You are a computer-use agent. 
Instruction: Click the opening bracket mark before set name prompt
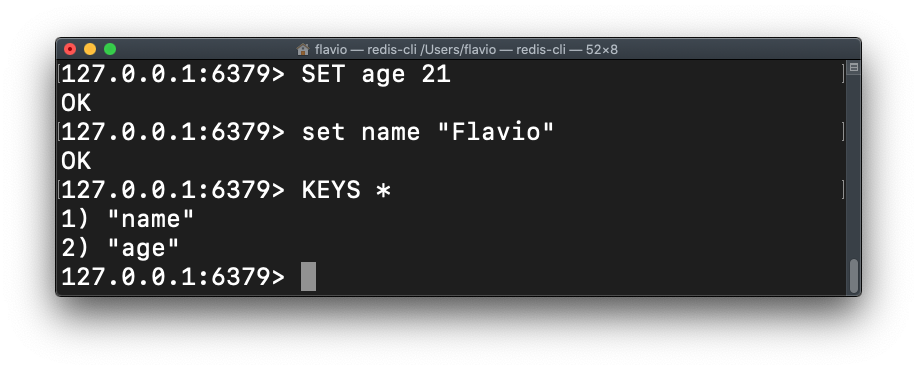[x=59, y=132]
